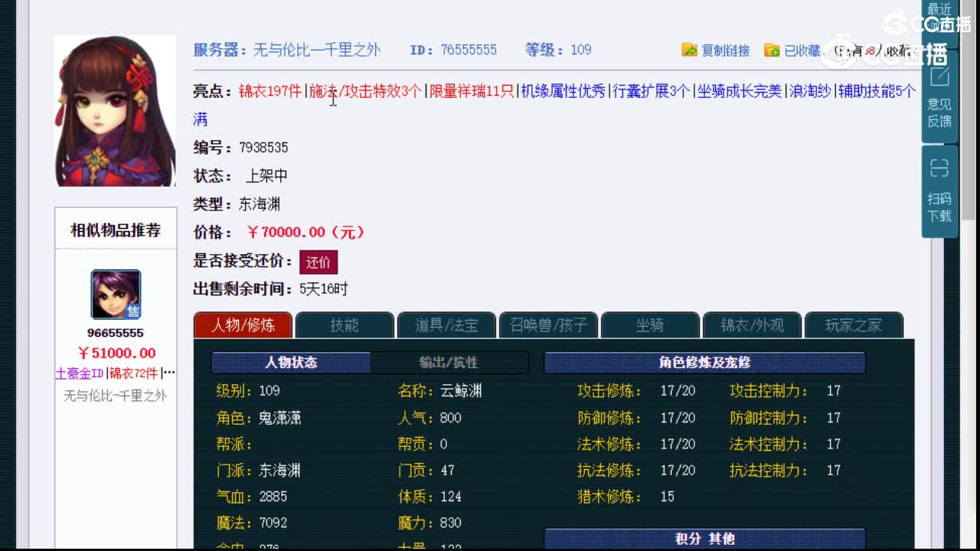The height and width of the screenshot is (551, 980).
Task: Switch to the 锦衣/外观 tab
Action: (752, 324)
